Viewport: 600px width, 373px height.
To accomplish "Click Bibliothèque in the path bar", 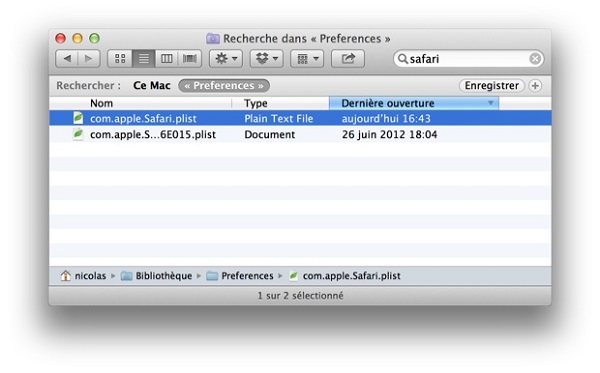I will click(164, 276).
